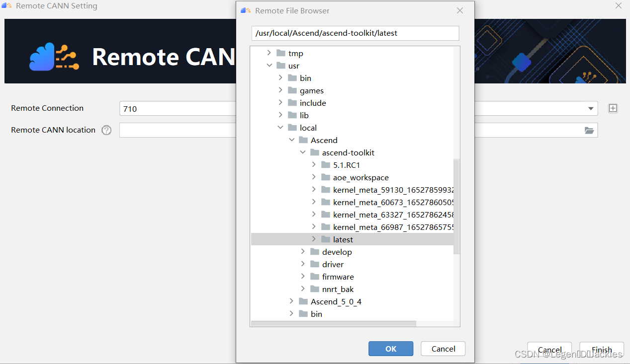Click the folder icon beside firmware

314,277
